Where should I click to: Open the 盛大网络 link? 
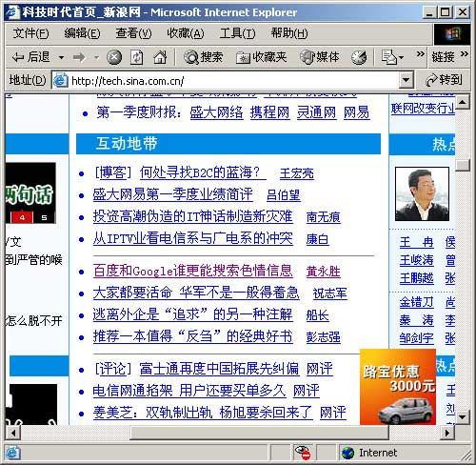coord(216,112)
